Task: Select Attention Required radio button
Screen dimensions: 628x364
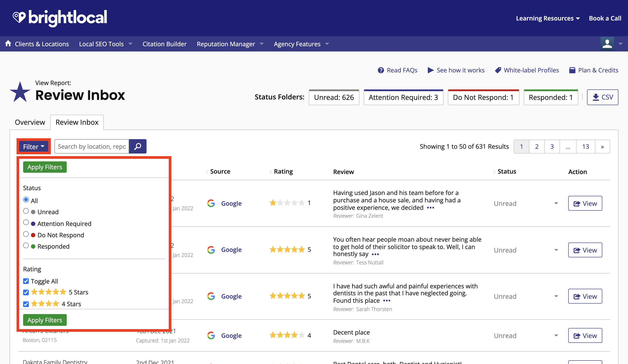Action: (x=26, y=222)
